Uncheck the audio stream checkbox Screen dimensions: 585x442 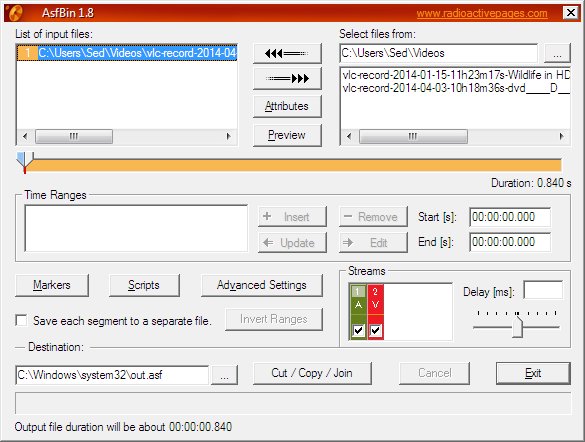pyautogui.click(x=358, y=330)
